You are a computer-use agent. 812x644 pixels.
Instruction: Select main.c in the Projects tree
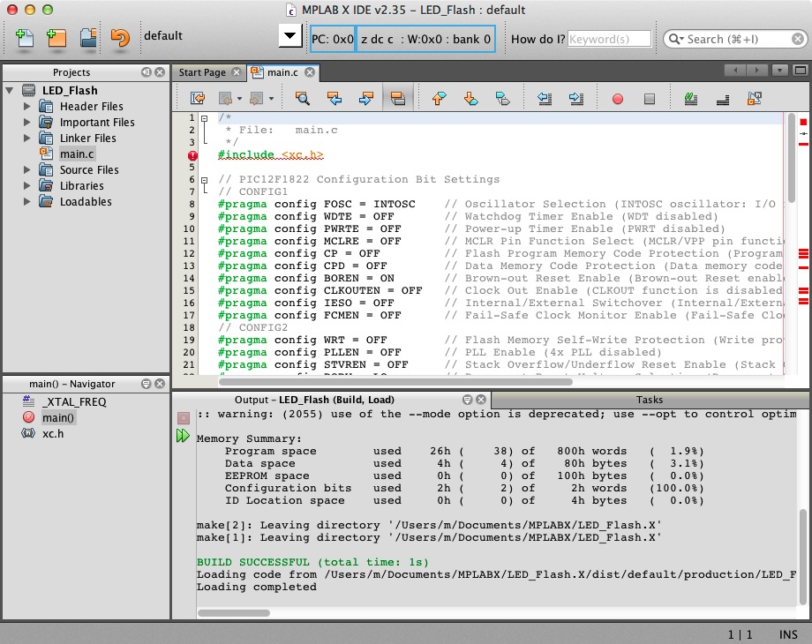click(x=77, y=154)
